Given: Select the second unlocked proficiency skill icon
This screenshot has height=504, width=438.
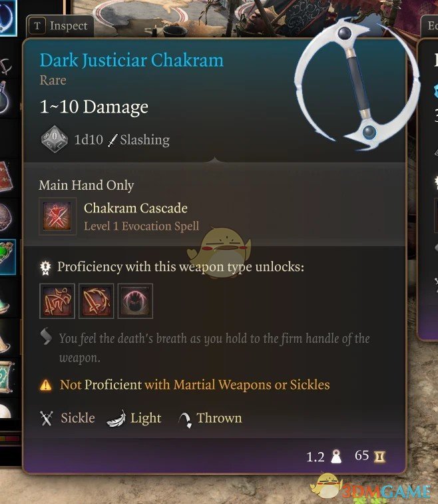Looking at the screenshot, I should (96, 301).
